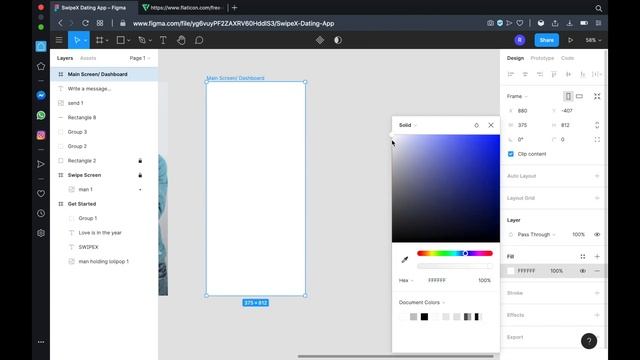640x360 pixels.
Task: Switch to the Assets tab
Action: [x=88, y=58]
